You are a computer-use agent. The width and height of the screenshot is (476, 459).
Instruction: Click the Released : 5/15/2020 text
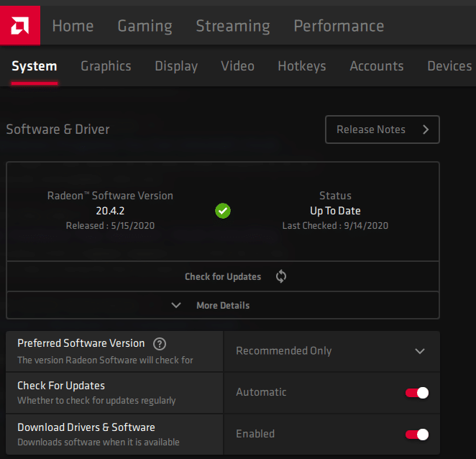(x=110, y=226)
